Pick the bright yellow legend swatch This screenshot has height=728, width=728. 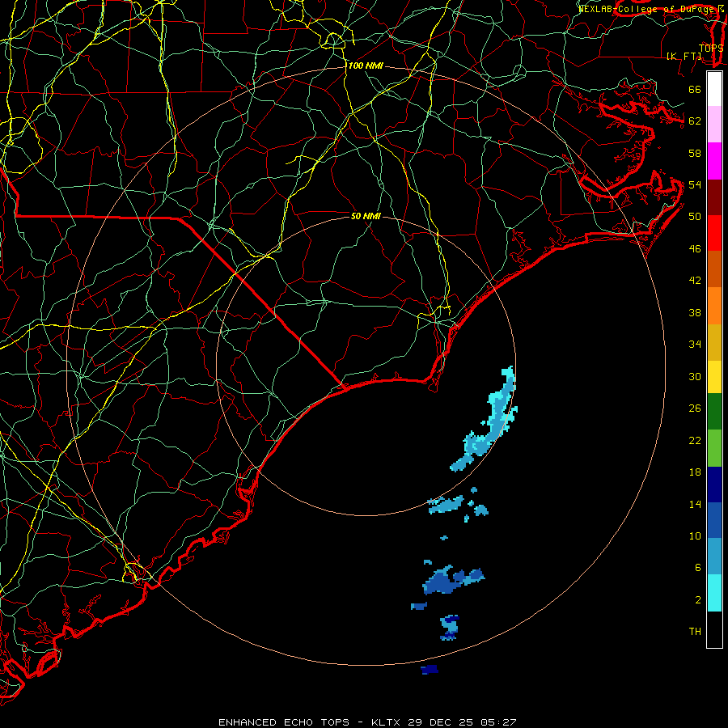[714, 377]
